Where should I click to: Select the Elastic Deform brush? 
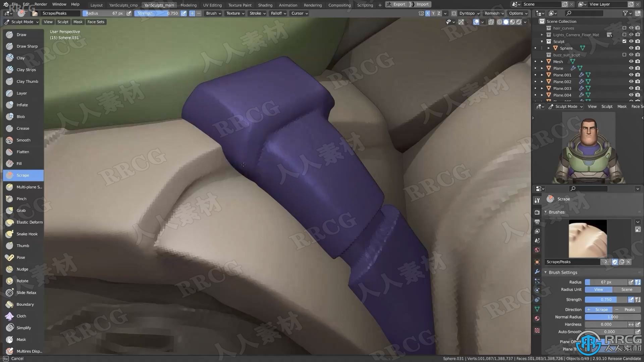click(23, 222)
